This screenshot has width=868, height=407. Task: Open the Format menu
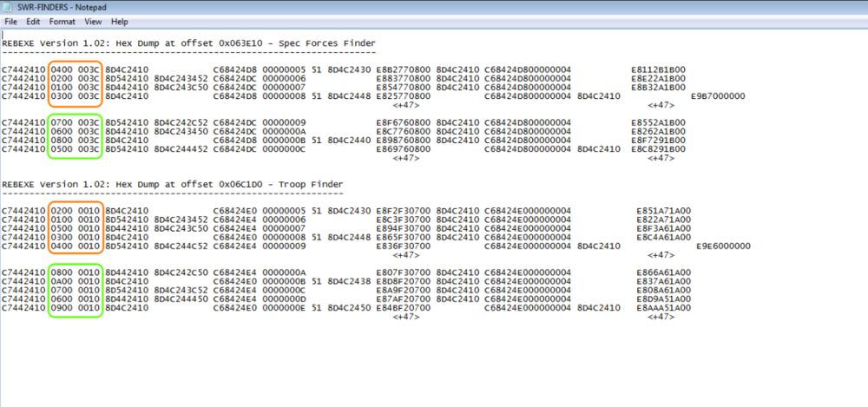click(x=62, y=21)
